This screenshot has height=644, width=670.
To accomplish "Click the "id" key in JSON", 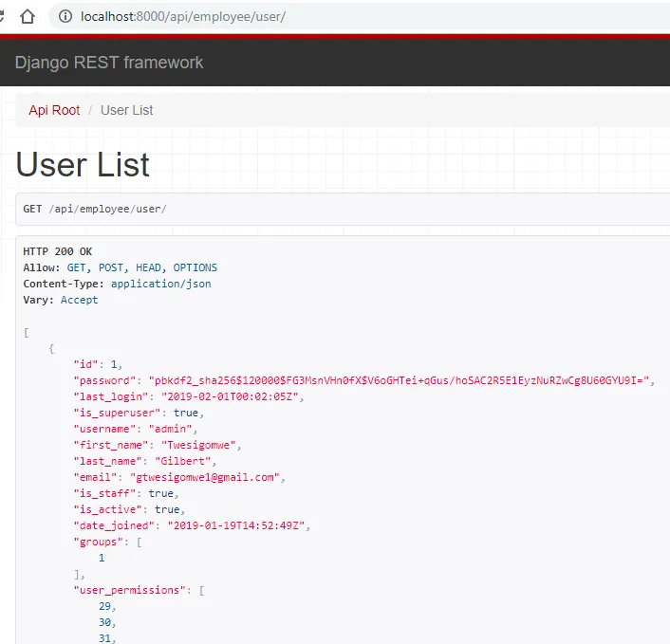I will pyautogui.click(x=86, y=364).
